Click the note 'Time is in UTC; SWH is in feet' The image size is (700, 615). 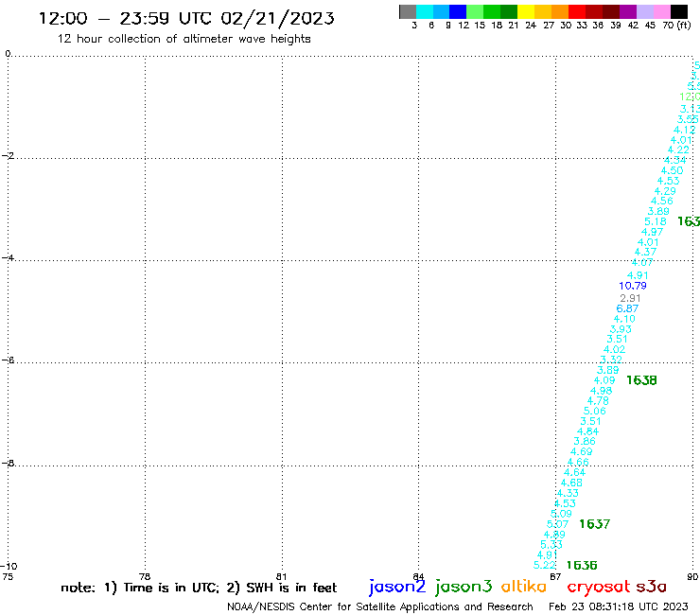(x=199, y=588)
